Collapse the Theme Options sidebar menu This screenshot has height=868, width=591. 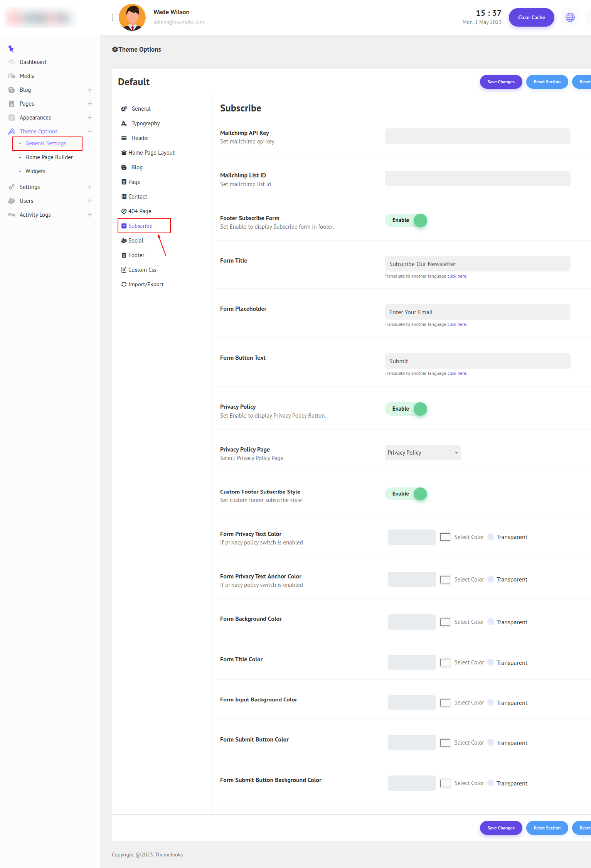[89, 131]
